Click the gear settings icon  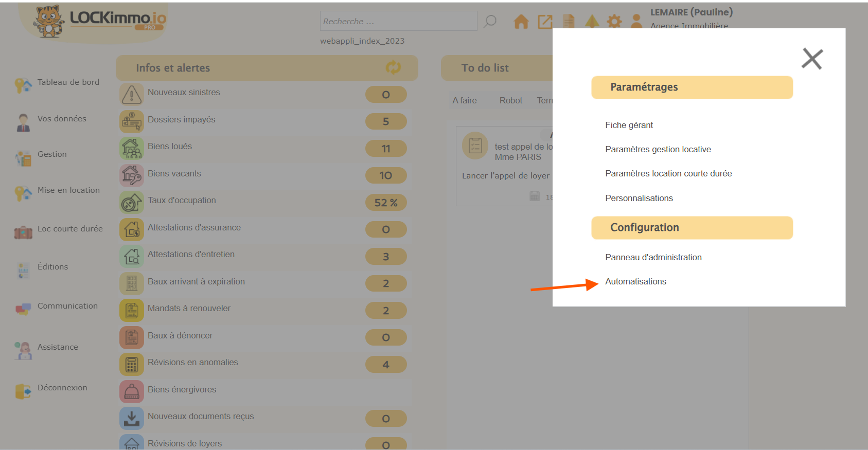[x=614, y=22]
